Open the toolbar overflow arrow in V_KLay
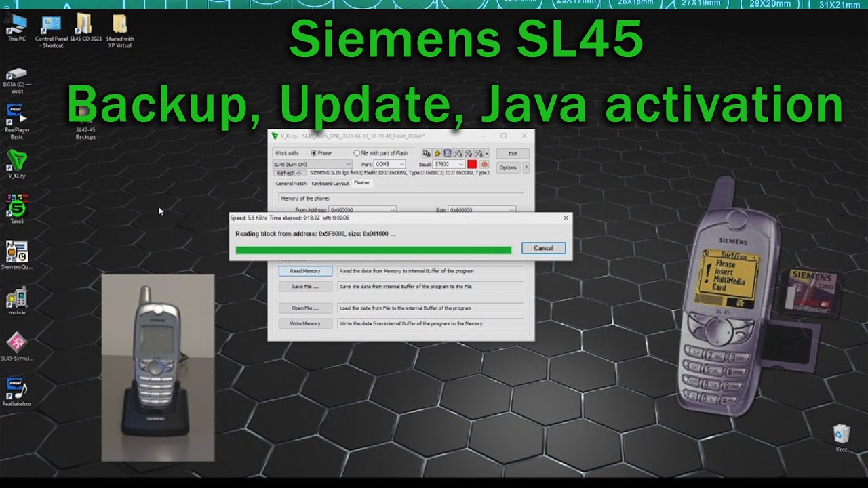The image size is (868, 488). (487, 154)
